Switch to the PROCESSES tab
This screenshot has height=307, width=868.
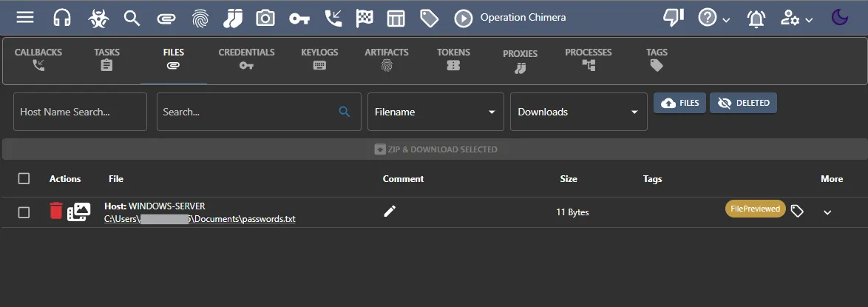pos(589,59)
